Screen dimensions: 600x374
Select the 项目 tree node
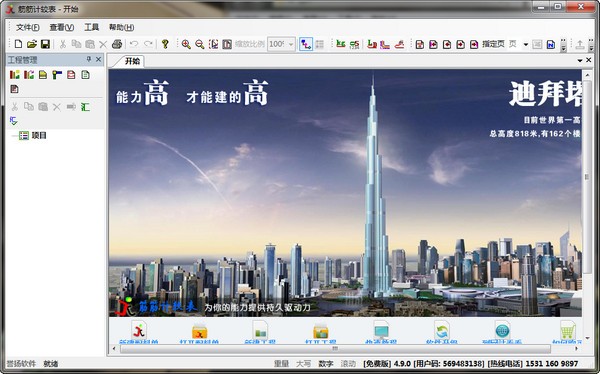coord(39,136)
